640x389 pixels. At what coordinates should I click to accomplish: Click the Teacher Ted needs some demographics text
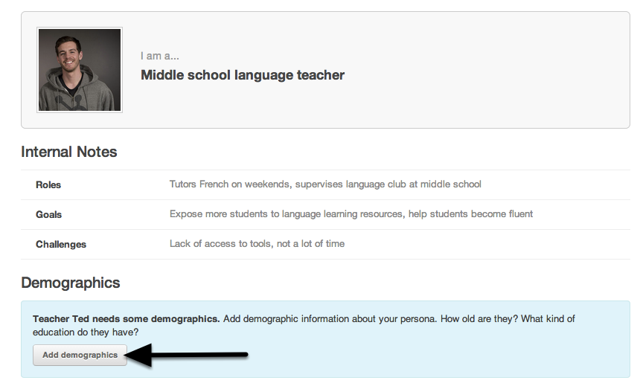click(126, 319)
